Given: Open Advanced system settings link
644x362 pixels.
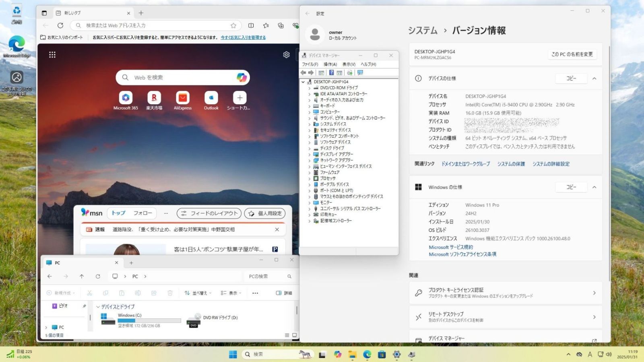Looking at the screenshot, I should (551, 164).
